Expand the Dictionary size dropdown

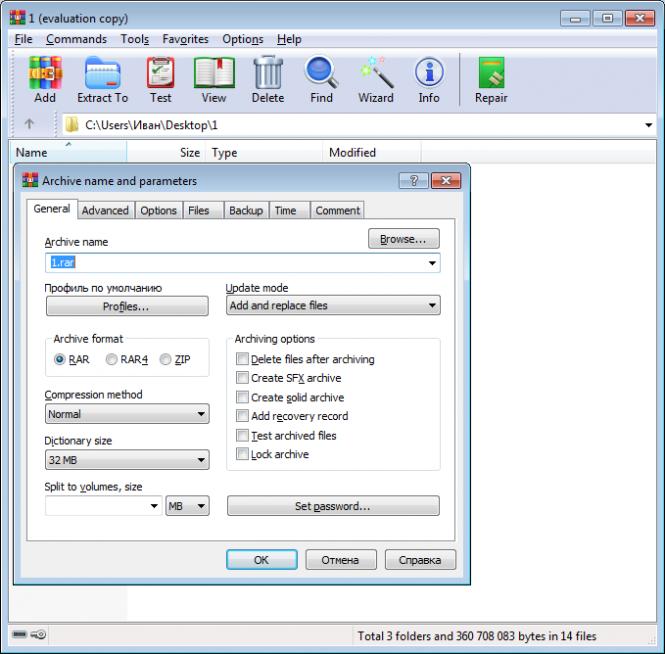click(x=127, y=460)
